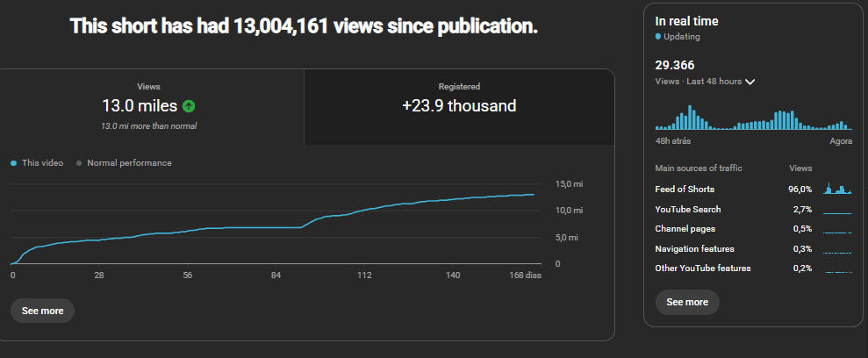This screenshot has height=358, width=868.
Task: Click the grey Normal performance legend dot
Action: click(79, 163)
